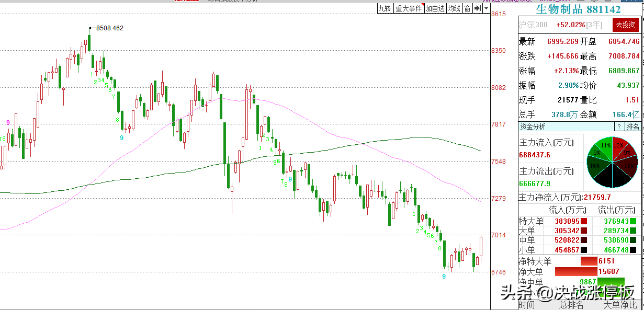The image size is (644, 310).
Task: Select the 总排名 bottom column tab
Action: click(571, 305)
